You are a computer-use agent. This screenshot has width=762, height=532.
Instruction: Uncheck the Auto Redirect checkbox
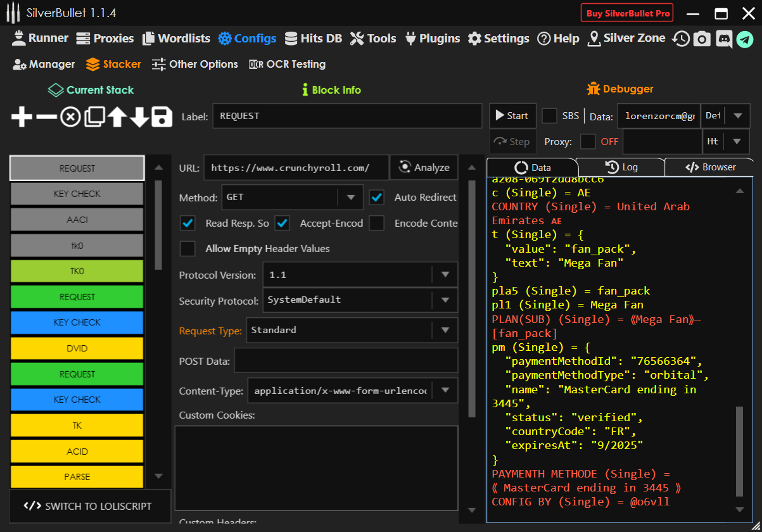tap(377, 197)
